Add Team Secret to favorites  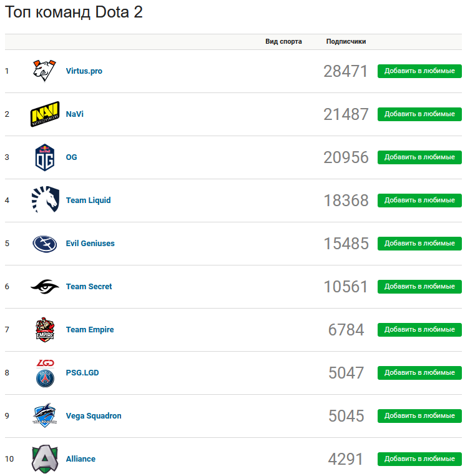[x=419, y=287]
